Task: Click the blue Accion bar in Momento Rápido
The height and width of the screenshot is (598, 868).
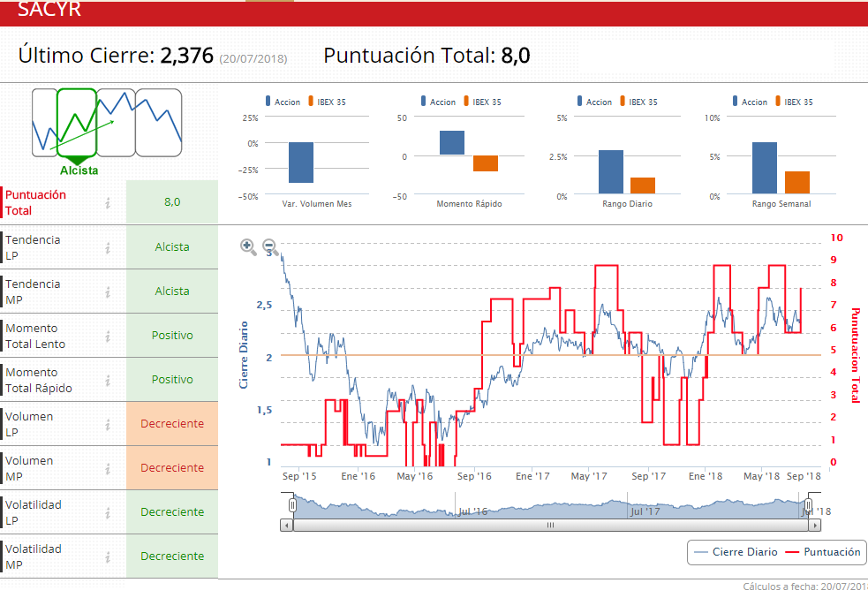Action: (452, 143)
